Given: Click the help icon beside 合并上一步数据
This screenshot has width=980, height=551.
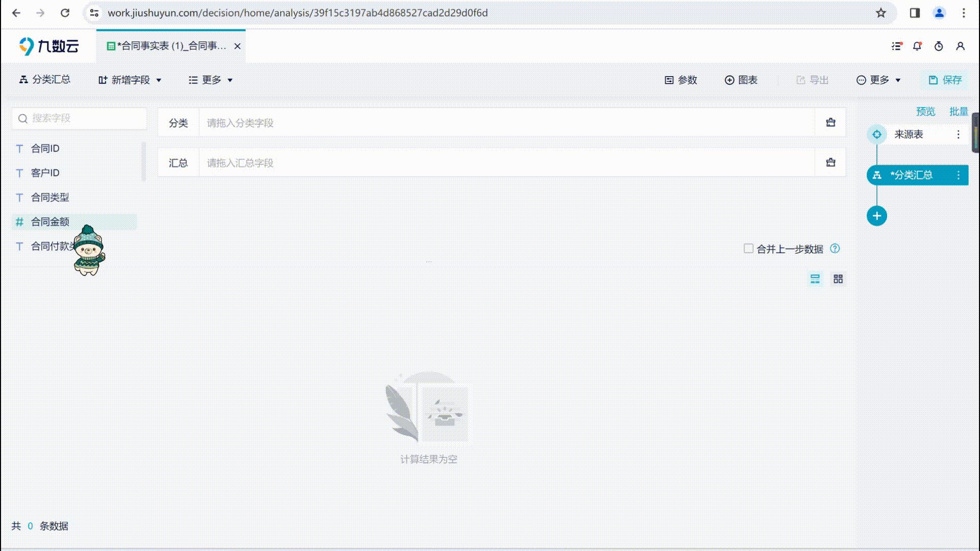Looking at the screenshot, I should [x=835, y=248].
